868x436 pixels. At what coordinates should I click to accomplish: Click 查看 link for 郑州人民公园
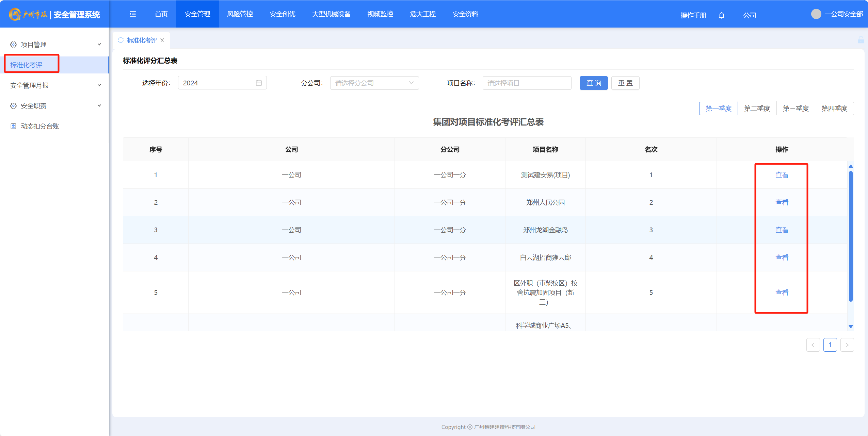[782, 202]
